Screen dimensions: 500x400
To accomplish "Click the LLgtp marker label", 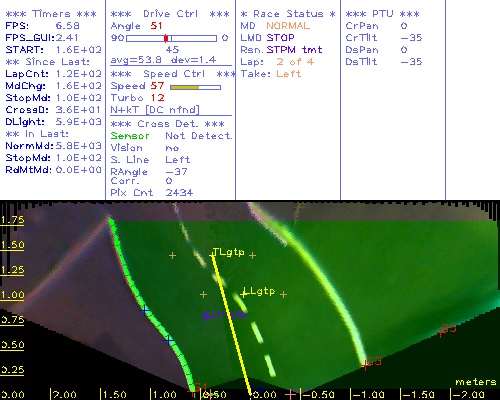I will pyautogui.click(x=259, y=292).
